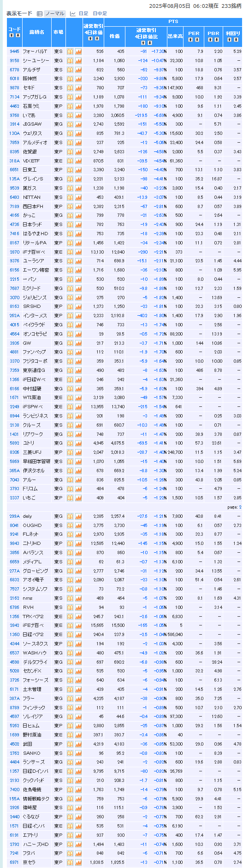Click book icon for 阪神燃 row

click(70, 79)
